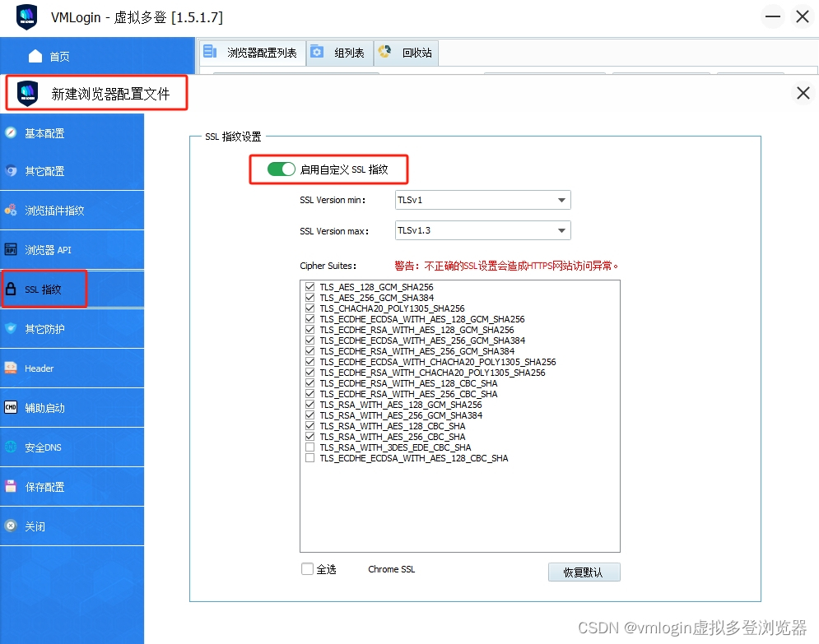Open 其它防护 section
This screenshot has height=644, width=819.
[72, 329]
